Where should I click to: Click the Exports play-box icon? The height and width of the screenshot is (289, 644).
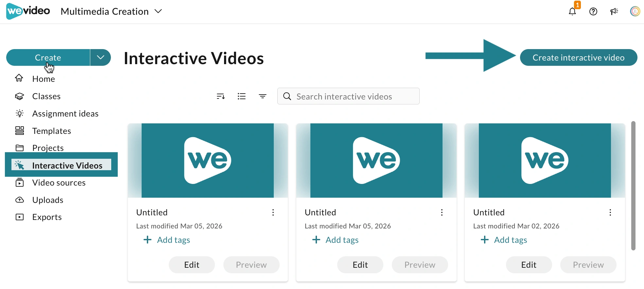click(20, 217)
